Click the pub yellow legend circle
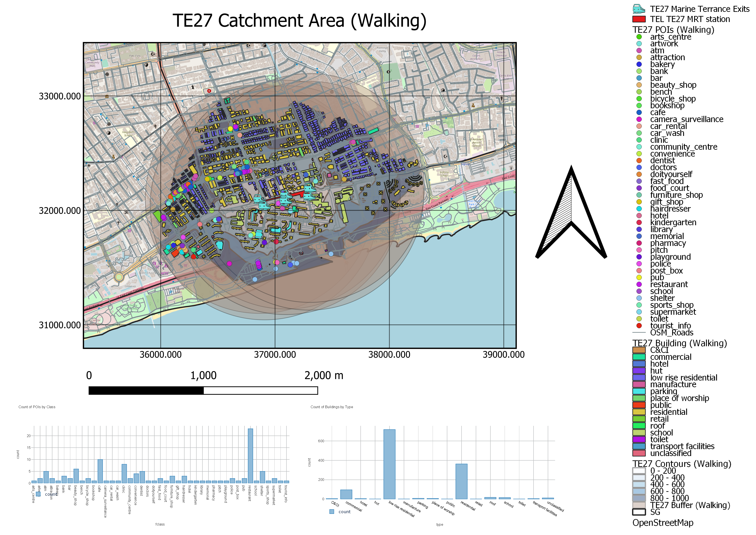756x535 pixels. tap(639, 277)
